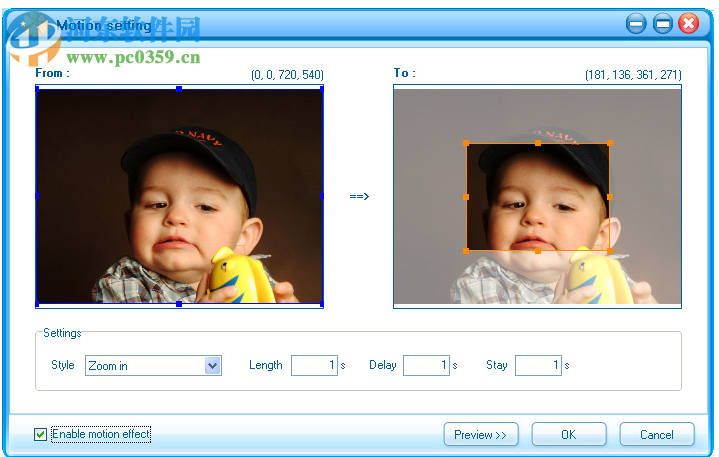
Task: Click the Style label
Action: tap(63, 365)
